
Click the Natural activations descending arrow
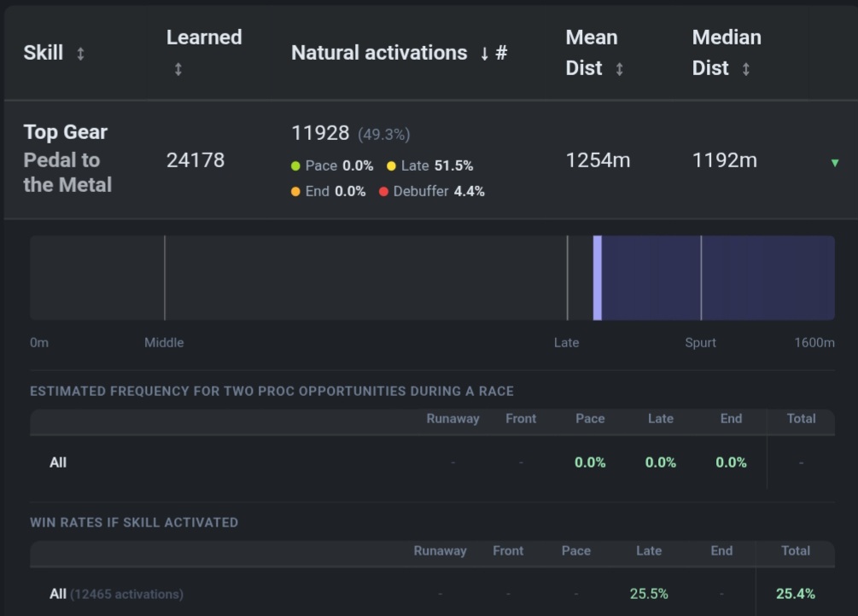pos(484,54)
